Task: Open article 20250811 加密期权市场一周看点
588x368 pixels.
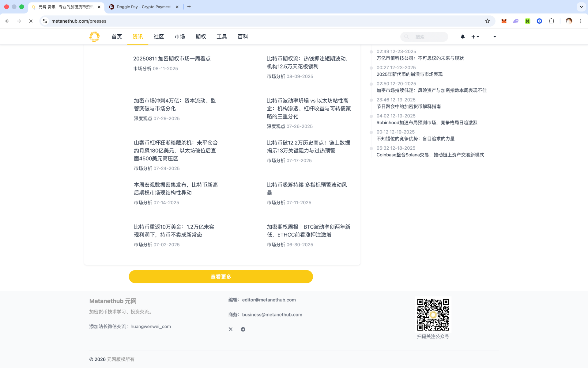Action: (x=172, y=59)
